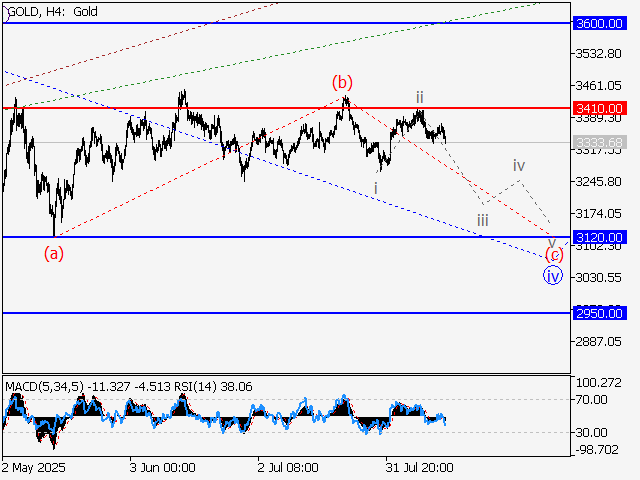Select the 2 Jul 08:00 time label

(288, 467)
